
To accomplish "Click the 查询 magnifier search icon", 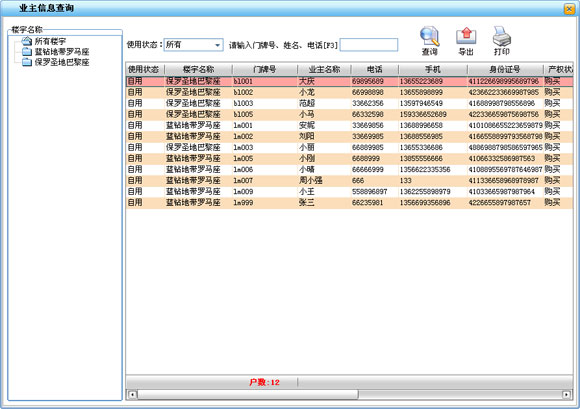I will coord(429,36).
